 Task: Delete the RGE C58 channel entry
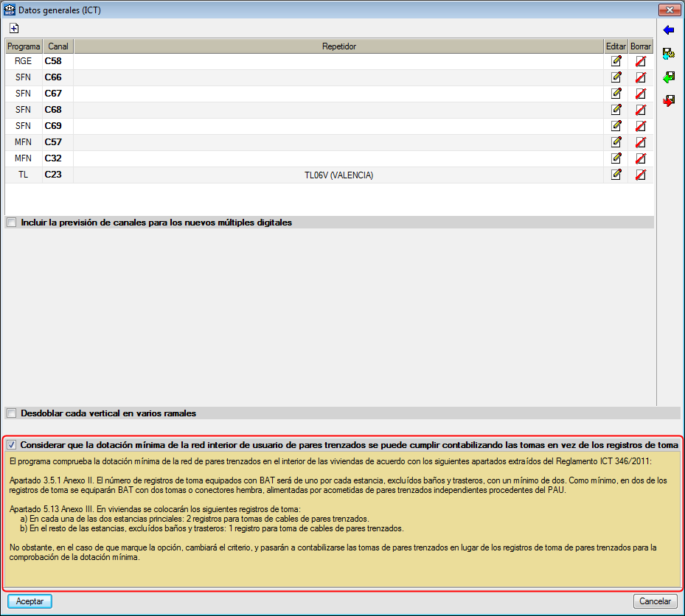[641, 61]
